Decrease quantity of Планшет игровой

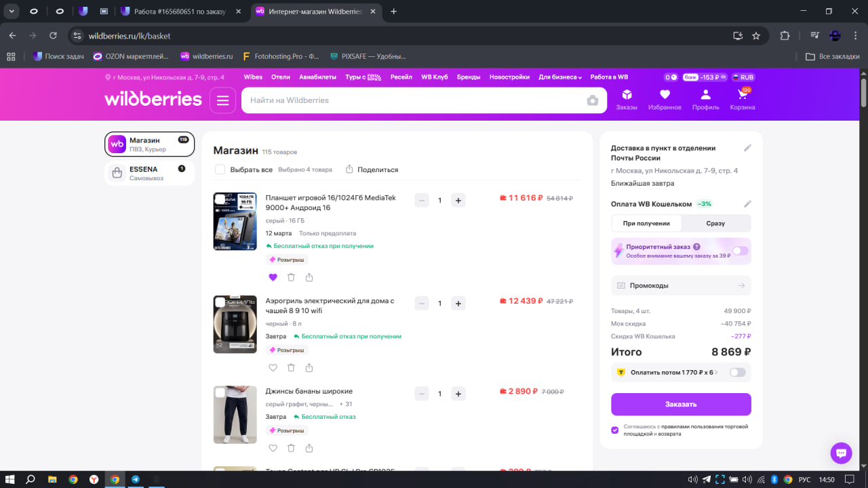[422, 200]
